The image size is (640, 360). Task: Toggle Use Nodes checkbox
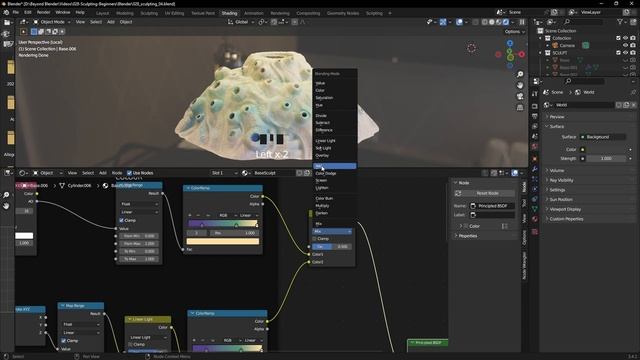[129, 173]
